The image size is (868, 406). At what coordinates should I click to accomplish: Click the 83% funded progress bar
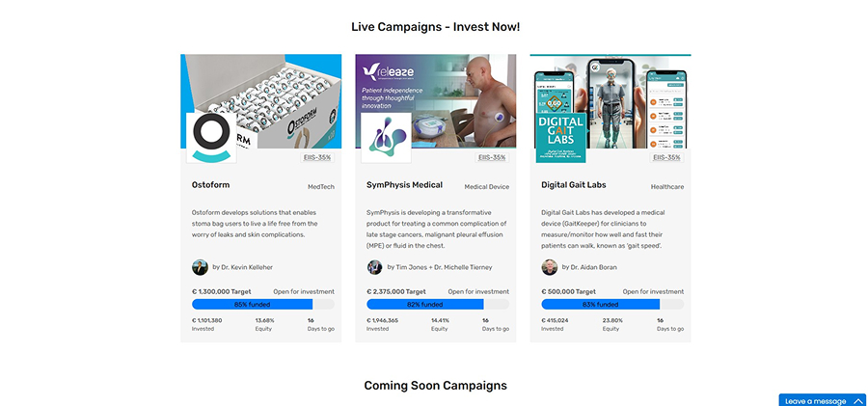tap(612, 304)
